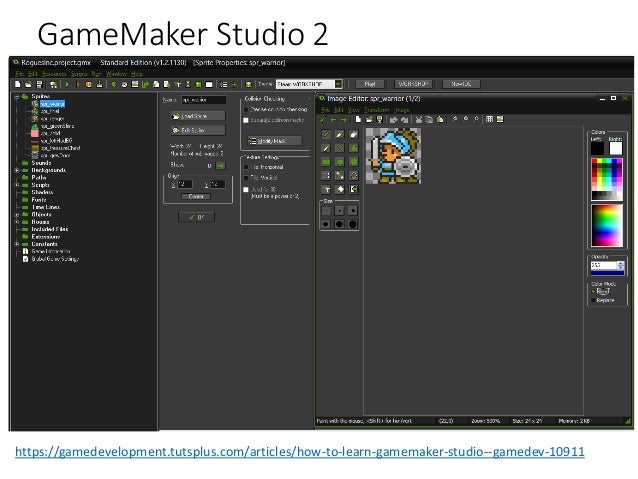Click the open project icon in main toolbar
Viewport: 638px width, 479px height.
point(28,84)
